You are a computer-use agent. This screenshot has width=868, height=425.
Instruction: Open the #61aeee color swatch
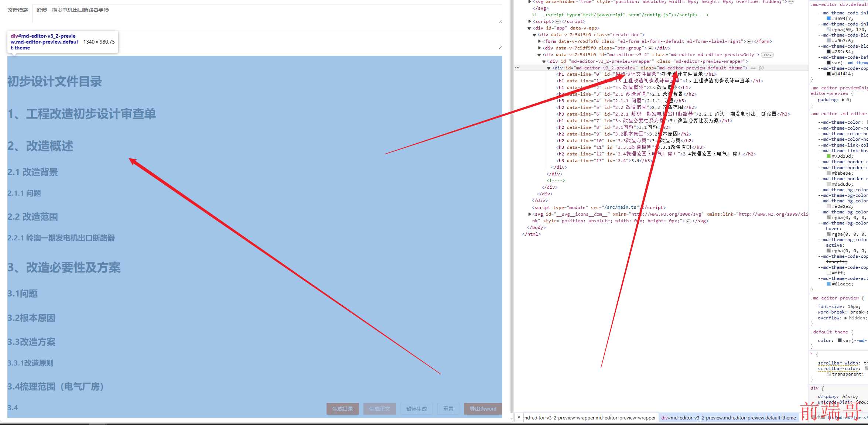tap(828, 284)
